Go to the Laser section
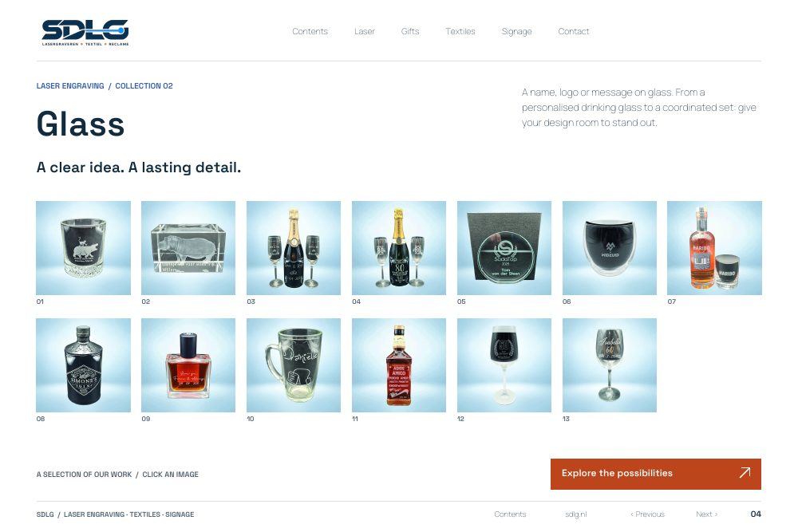Image resolution: width=798 pixels, height=532 pixels. pos(365,32)
